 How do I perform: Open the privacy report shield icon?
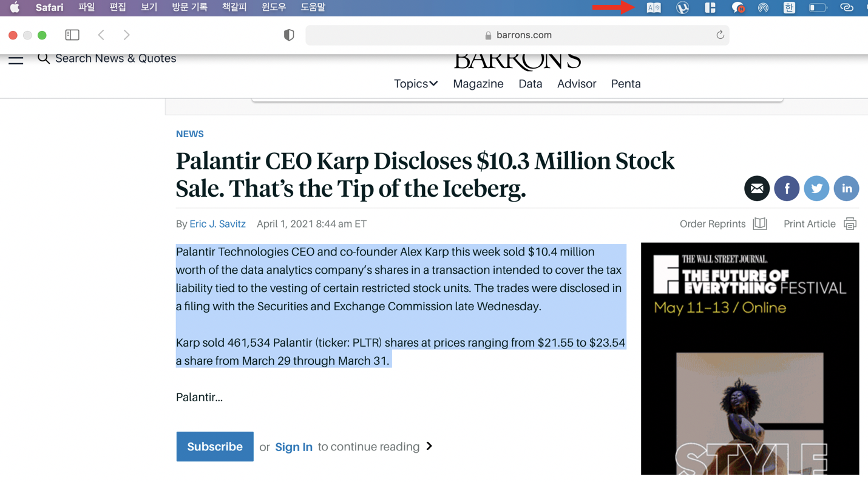point(289,35)
